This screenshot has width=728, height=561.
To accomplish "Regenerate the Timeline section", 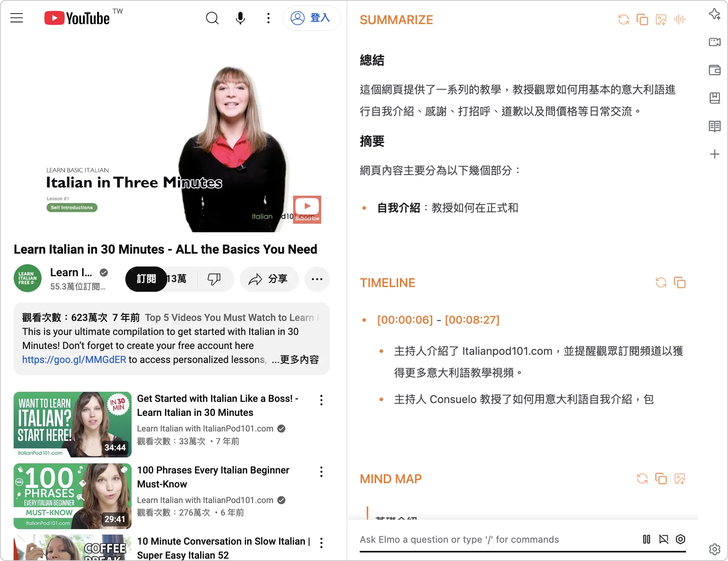I will point(661,282).
